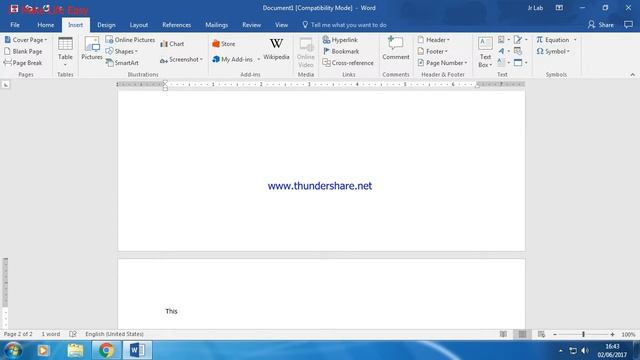Open the Drop Cap dropdown
This screenshot has height=360, width=640.
coord(504,63)
